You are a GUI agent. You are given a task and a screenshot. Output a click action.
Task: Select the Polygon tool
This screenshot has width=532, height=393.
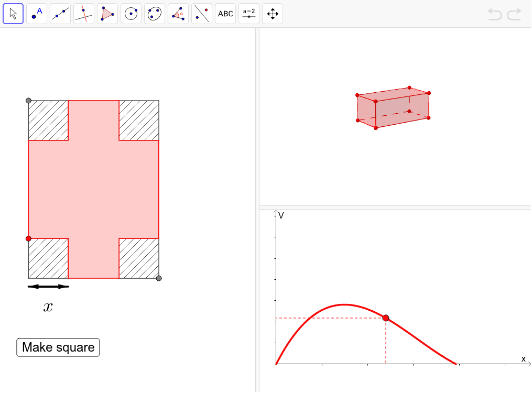(x=107, y=13)
